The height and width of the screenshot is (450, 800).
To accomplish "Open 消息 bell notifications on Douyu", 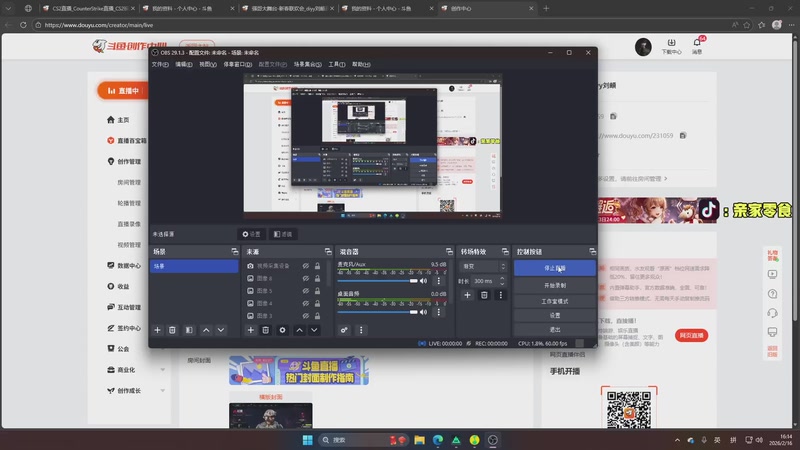I will [x=697, y=46].
